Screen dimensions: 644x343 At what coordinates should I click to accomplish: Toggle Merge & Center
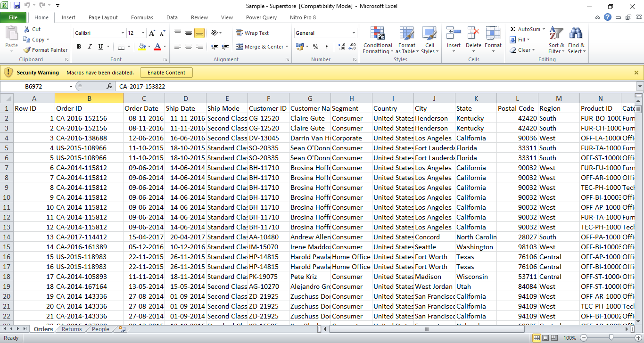click(x=262, y=46)
